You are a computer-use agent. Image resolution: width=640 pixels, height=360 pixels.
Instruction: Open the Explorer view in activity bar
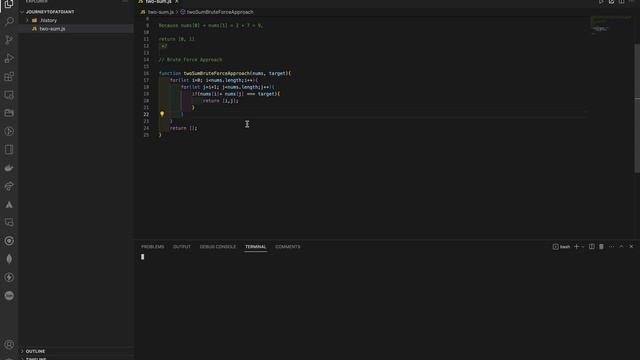tap(9, 4)
